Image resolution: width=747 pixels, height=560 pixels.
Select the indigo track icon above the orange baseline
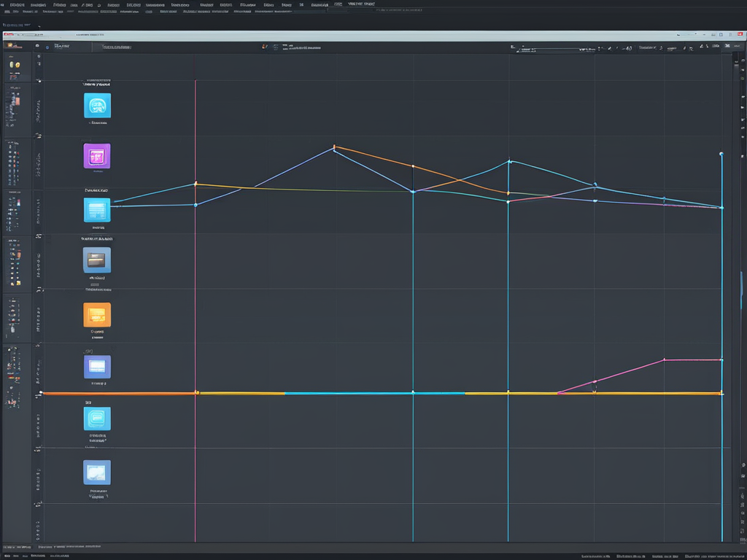tap(97, 366)
